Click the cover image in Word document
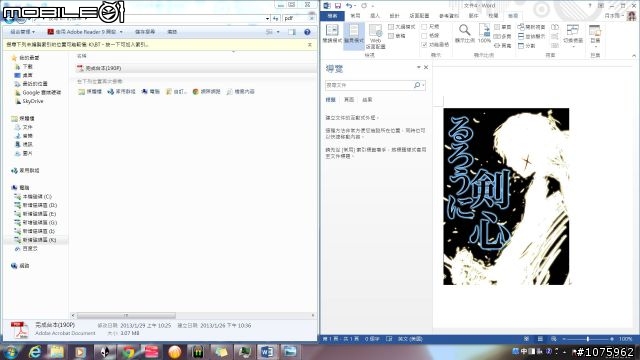 [506, 196]
